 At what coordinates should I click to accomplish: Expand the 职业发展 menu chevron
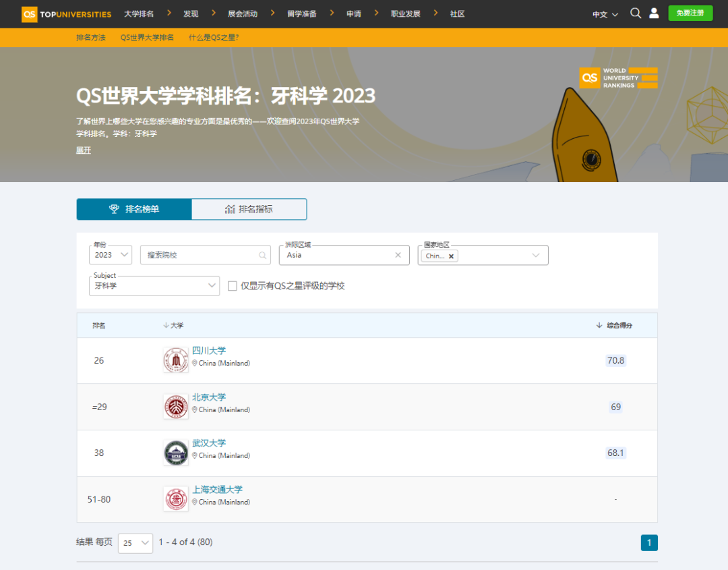[x=435, y=13]
